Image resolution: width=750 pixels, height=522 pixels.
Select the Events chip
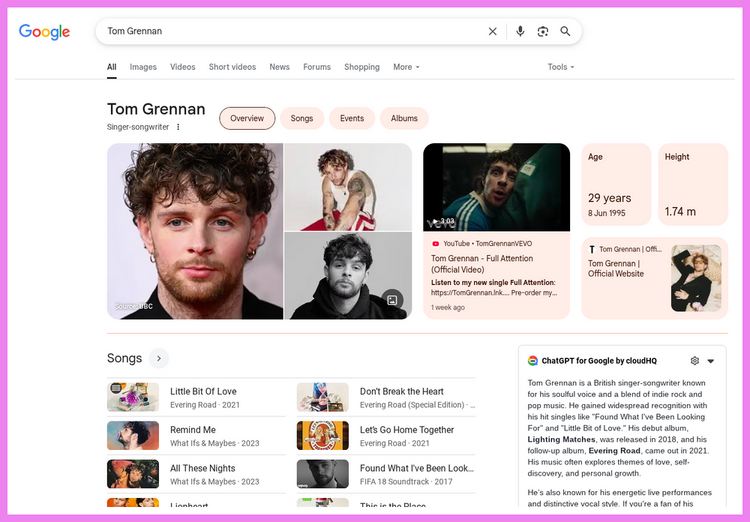pyautogui.click(x=352, y=118)
